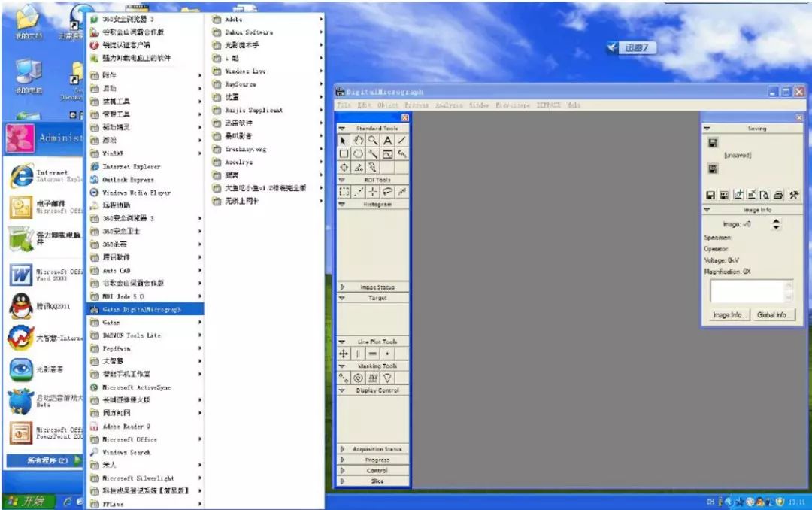Open MDI Jade 5.0 folder in programs list

coord(145,296)
